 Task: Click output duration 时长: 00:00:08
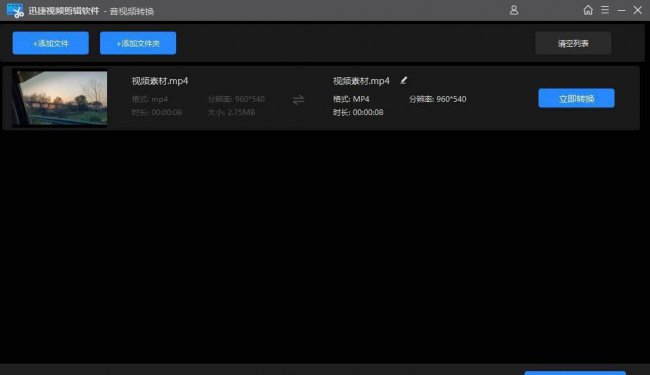(x=358, y=112)
